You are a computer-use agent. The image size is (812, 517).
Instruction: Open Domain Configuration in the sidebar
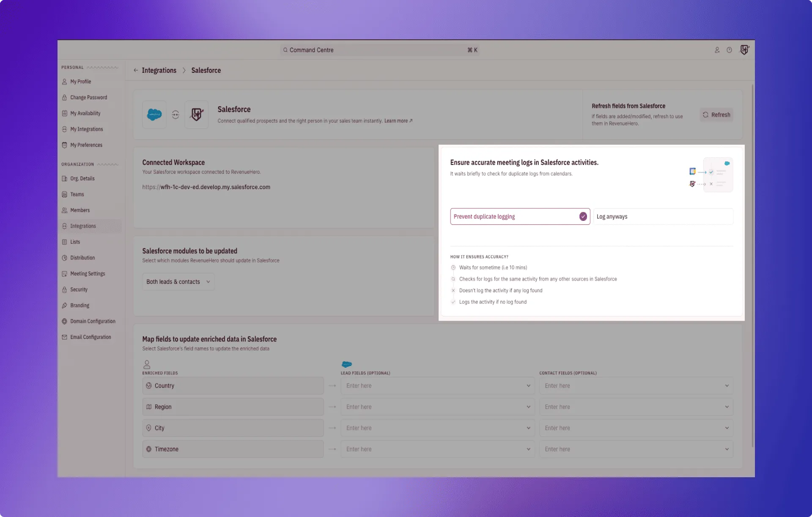pyautogui.click(x=93, y=321)
